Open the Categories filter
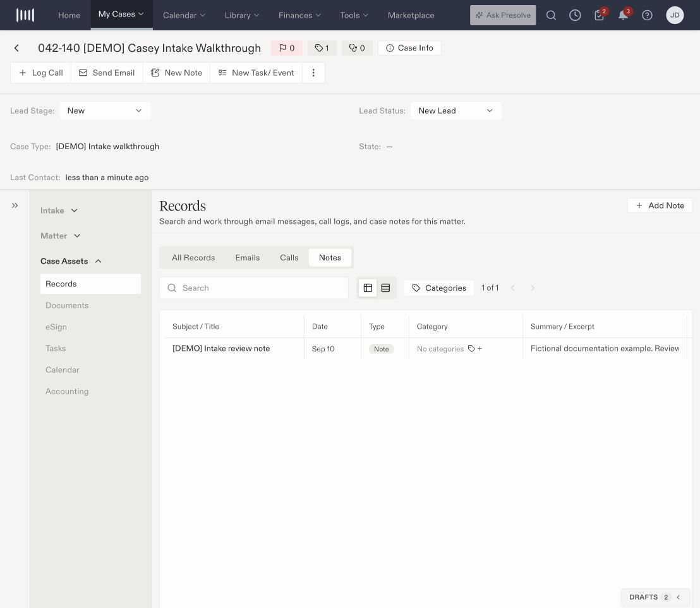The height and width of the screenshot is (608, 700). pos(439,288)
